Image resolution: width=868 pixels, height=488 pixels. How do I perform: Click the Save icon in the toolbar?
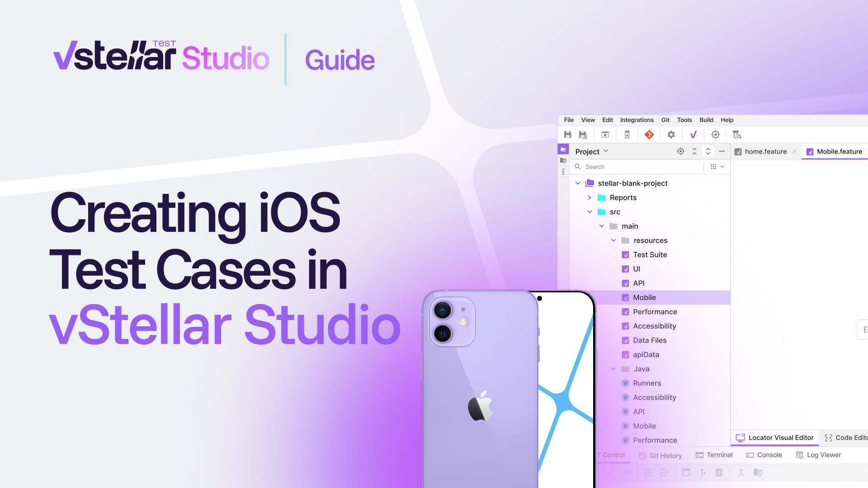[567, 134]
